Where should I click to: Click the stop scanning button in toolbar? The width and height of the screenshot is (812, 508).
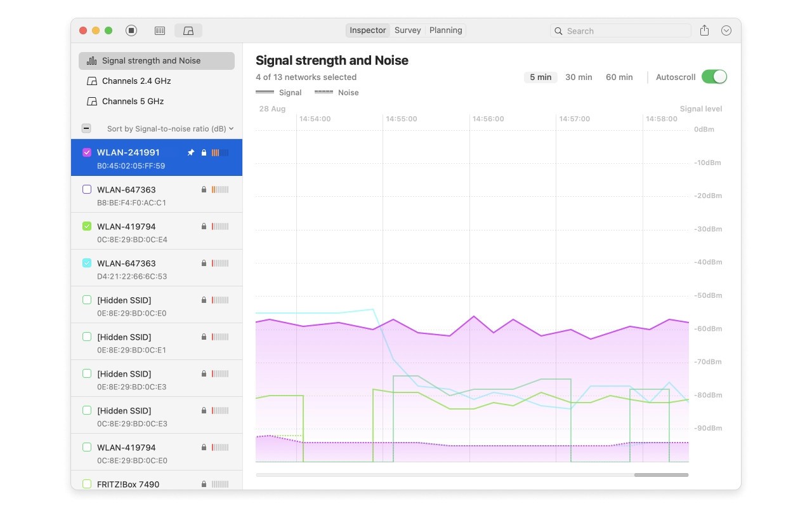pos(131,30)
